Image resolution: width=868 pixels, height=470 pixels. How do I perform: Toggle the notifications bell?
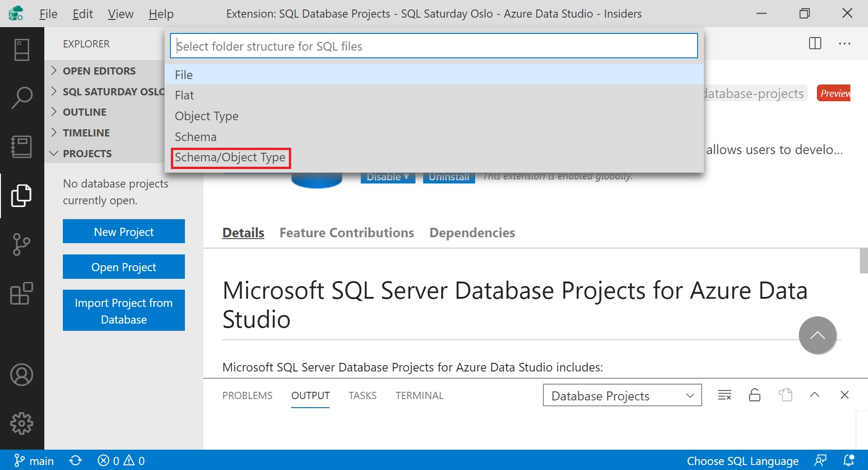click(x=849, y=461)
